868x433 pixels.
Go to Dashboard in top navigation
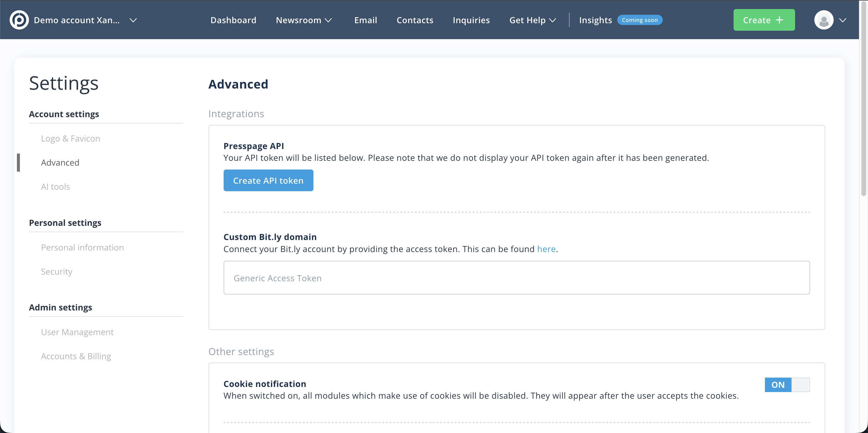(233, 20)
